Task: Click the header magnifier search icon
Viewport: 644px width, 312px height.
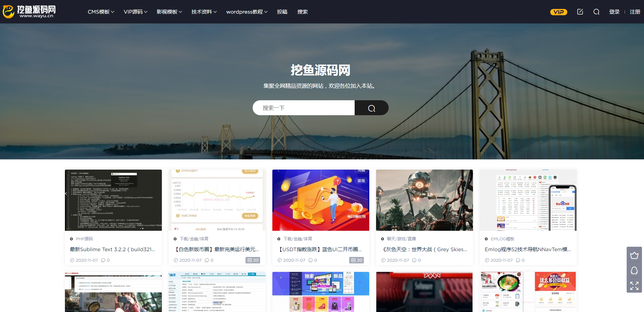Action: 596,12
